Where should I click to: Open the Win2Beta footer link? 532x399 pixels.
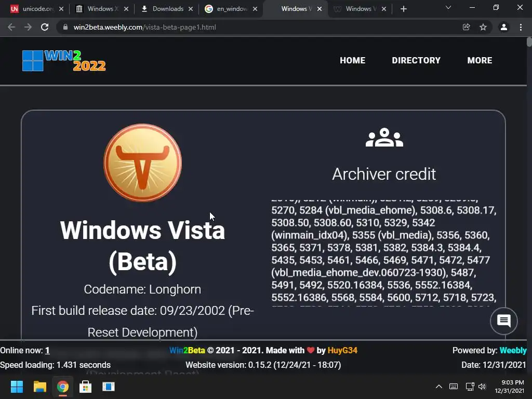tap(187, 351)
